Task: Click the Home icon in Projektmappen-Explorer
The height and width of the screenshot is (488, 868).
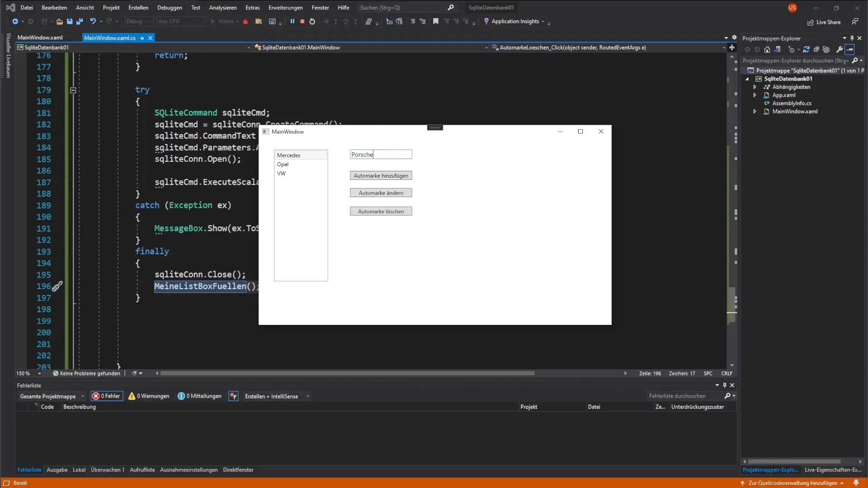Action: click(767, 50)
